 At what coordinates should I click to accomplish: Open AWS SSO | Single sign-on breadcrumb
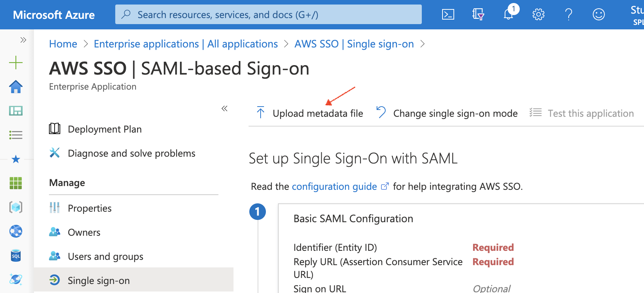click(x=354, y=44)
